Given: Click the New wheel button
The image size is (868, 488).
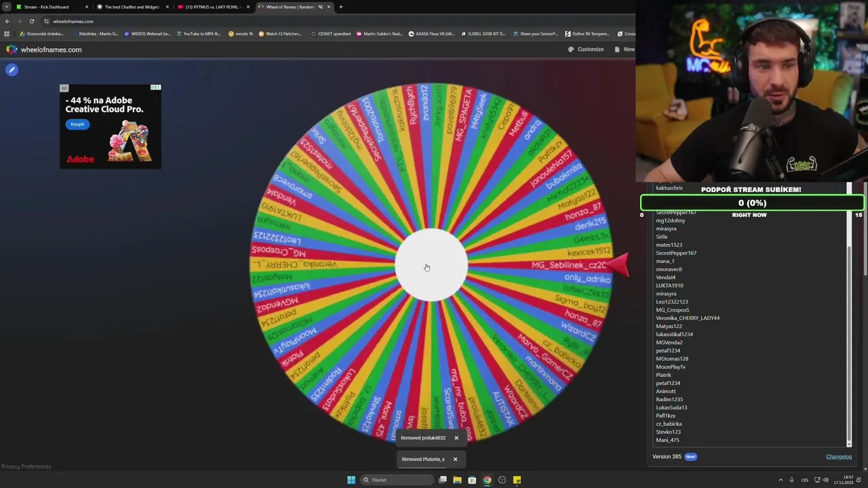Looking at the screenshot, I should [625, 49].
